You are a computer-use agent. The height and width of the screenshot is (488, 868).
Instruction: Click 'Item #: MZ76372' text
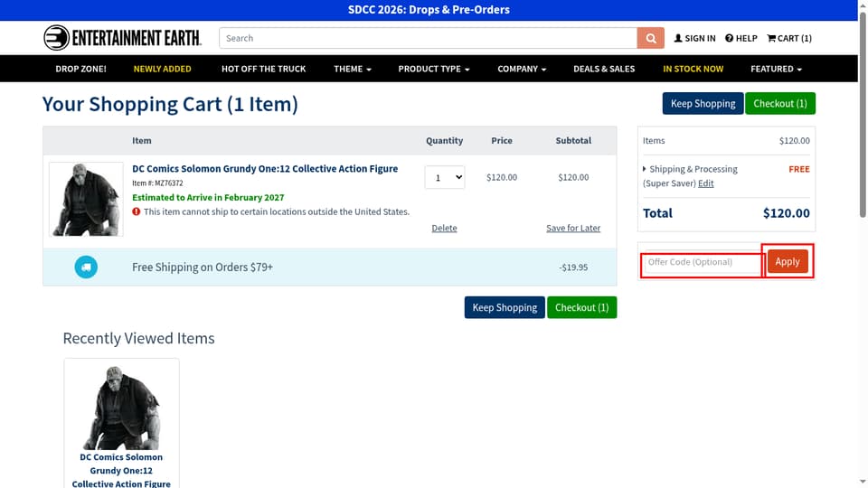click(157, 183)
